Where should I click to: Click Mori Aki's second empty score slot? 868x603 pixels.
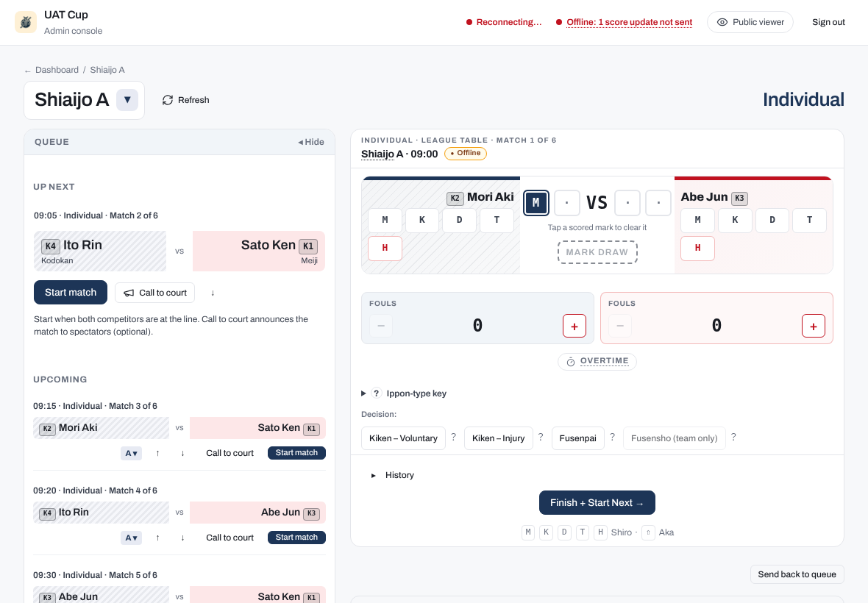567,203
